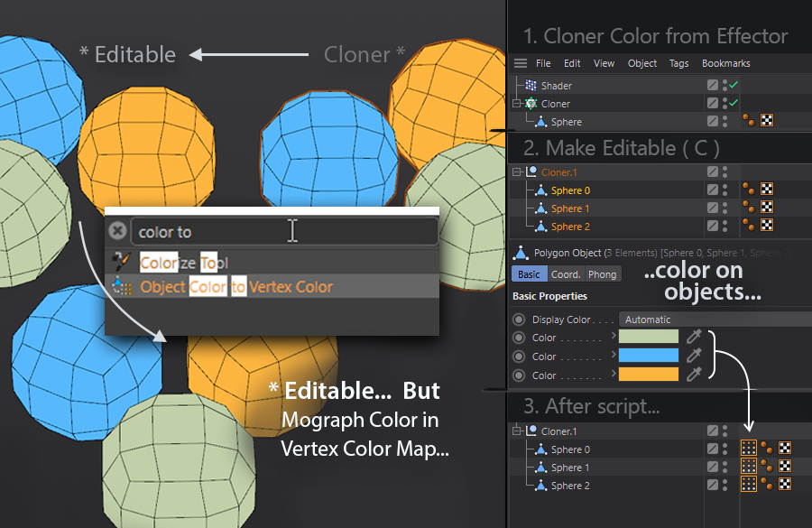Click the polygon icon of orange-highlighted Sphere 0
Viewport: 812px width, 528px height.
[541, 190]
